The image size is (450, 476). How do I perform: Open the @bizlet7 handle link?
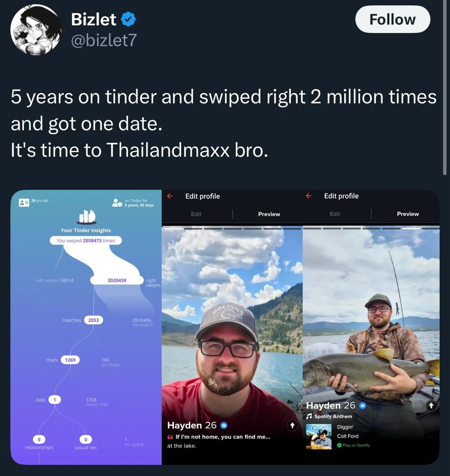click(x=104, y=40)
